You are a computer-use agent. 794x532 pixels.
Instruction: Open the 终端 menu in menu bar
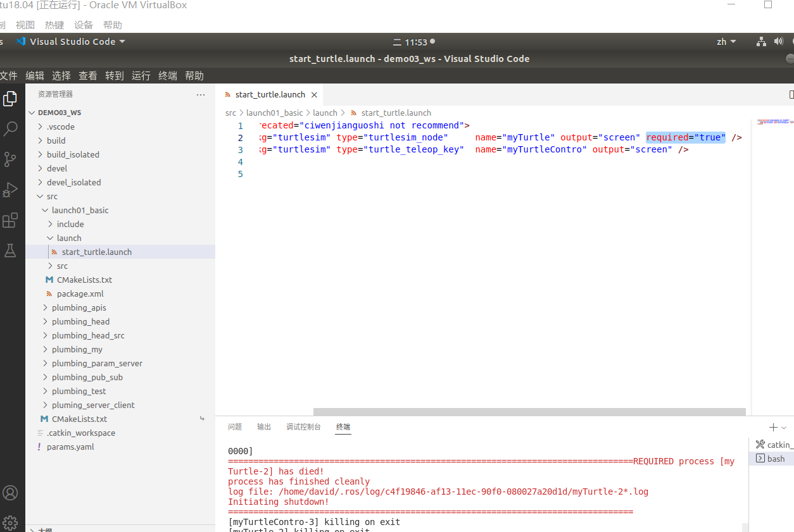tap(168, 76)
